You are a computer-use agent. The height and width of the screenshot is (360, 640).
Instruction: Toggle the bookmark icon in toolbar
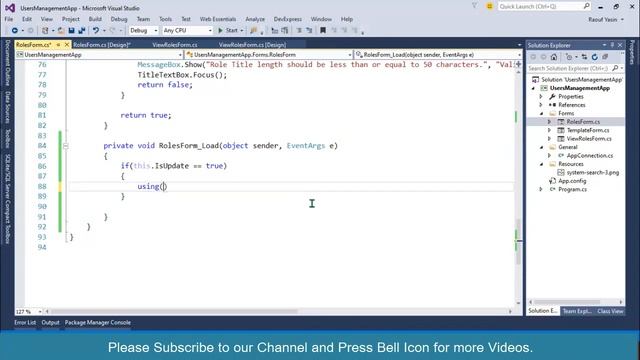323,31
